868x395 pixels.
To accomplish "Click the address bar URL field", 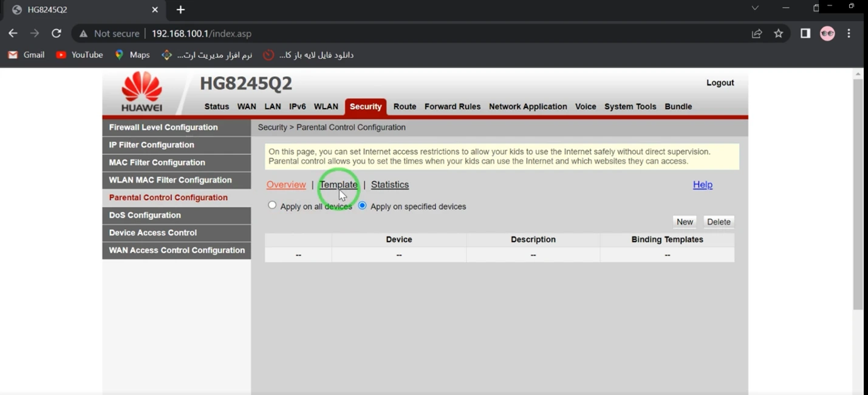I will coord(201,33).
